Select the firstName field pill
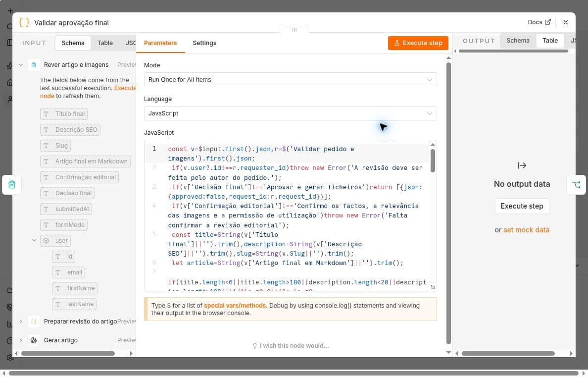 click(x=75, y=288)
